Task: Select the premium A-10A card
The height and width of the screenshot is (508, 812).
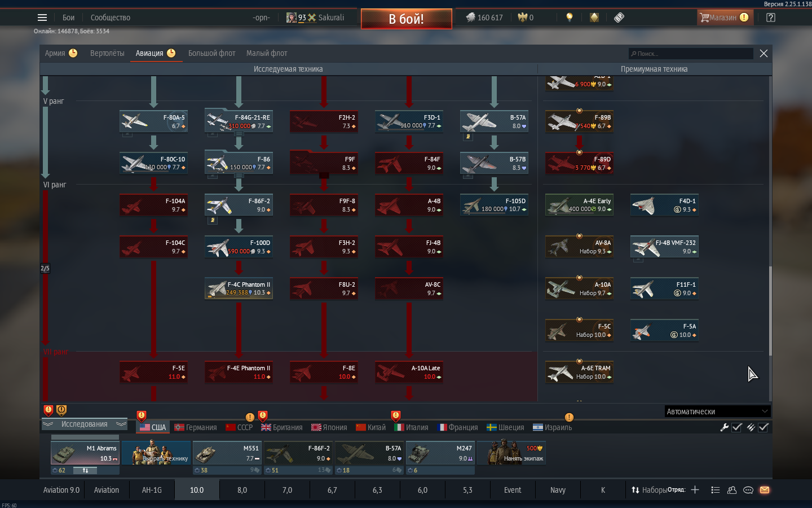Action: point(579,288)
